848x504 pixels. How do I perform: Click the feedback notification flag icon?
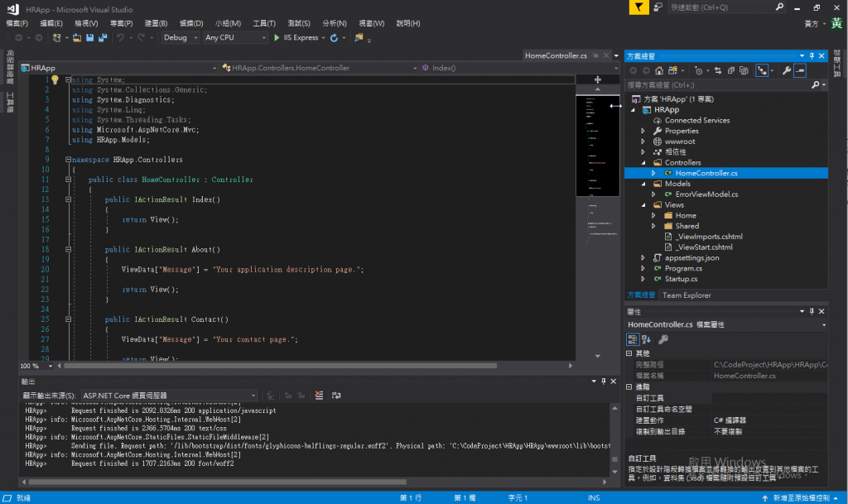tap(638, 7)
